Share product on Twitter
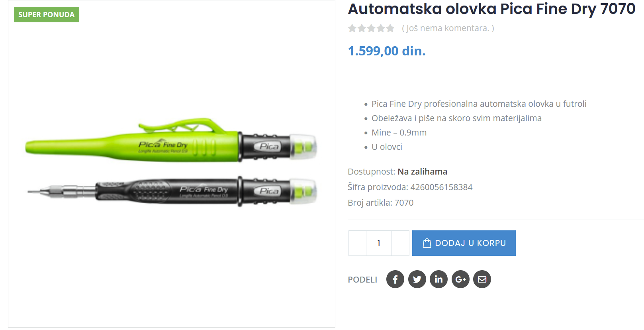 click(x=417, y=279)
